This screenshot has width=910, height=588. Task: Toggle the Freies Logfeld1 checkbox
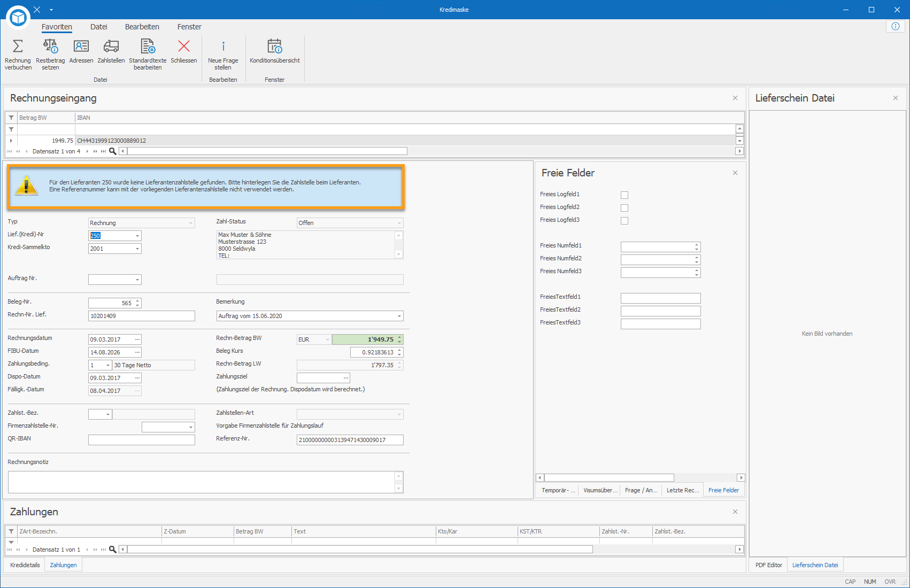pos(624,195)
